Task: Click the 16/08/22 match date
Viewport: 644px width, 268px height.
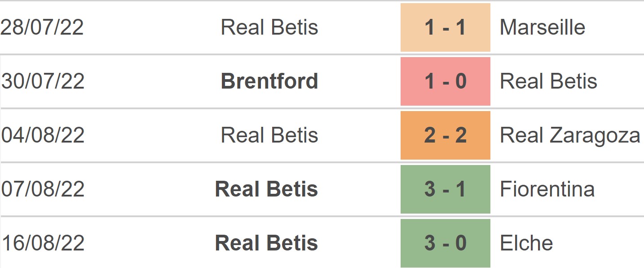Action: [x=43, y=243]
